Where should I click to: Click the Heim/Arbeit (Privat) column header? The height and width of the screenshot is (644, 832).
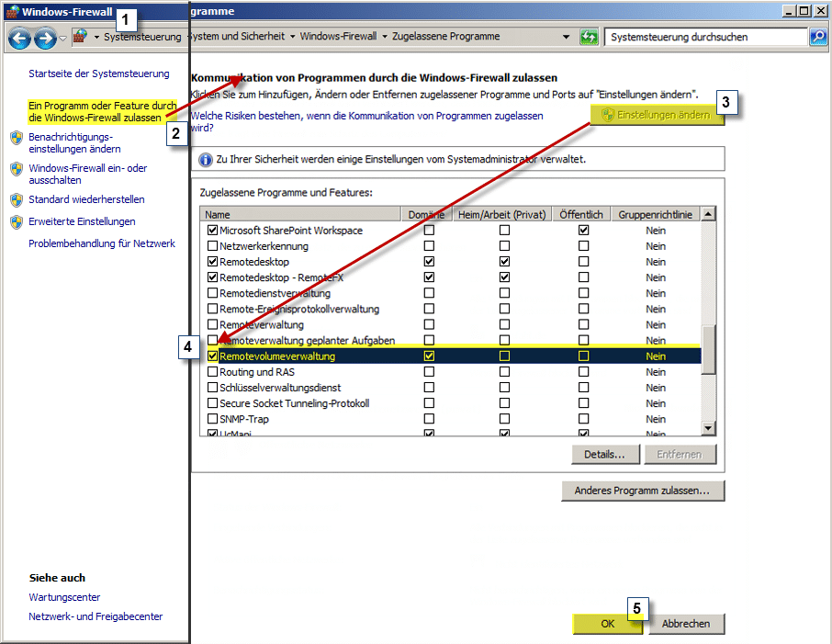coord(502,214)
